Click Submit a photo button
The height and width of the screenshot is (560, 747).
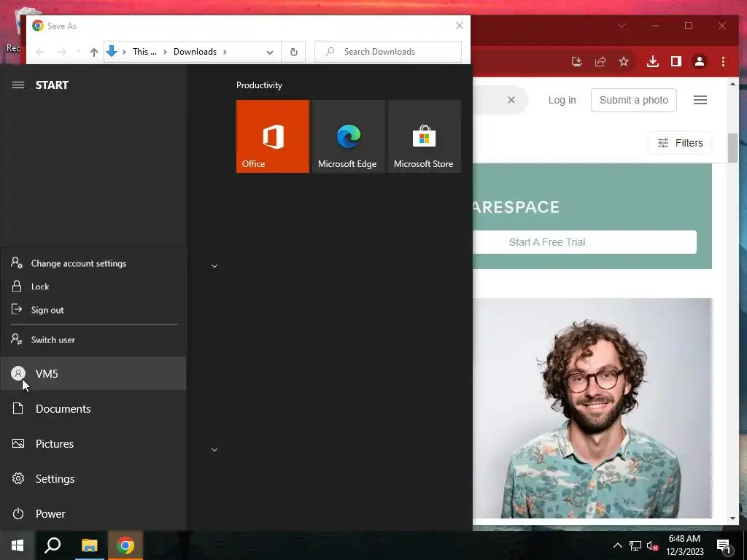tap(634, 100)
